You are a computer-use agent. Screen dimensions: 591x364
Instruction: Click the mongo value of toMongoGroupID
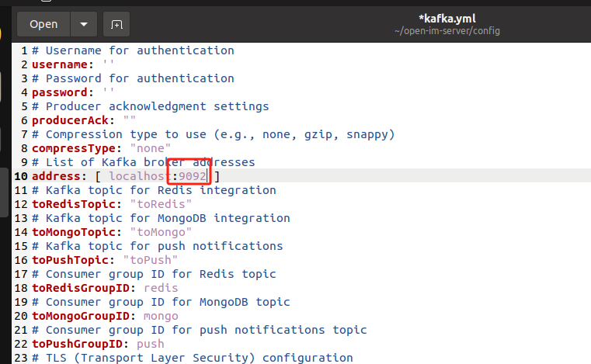point(161,316)
